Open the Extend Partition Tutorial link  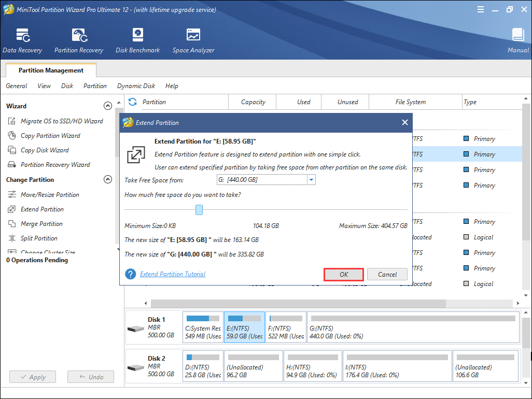(x=173, y=274)
